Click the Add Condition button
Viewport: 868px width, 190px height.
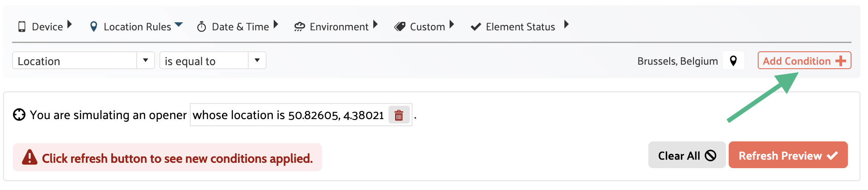point(804,61)
